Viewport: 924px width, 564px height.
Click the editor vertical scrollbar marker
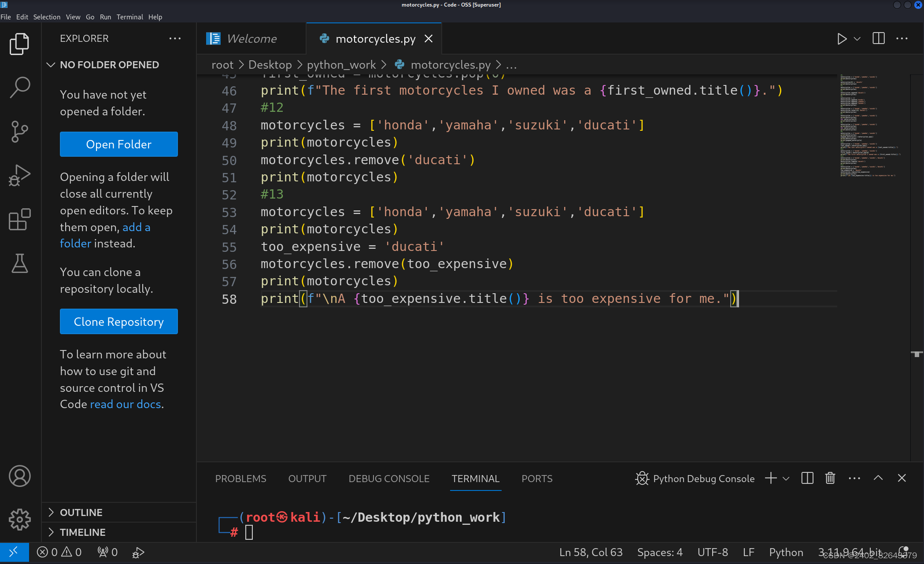point(917,354)
